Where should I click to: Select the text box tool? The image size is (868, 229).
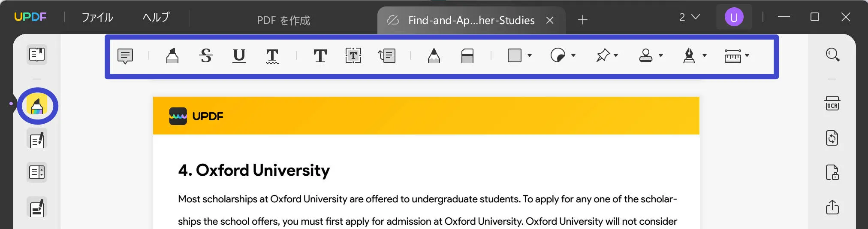353,55
